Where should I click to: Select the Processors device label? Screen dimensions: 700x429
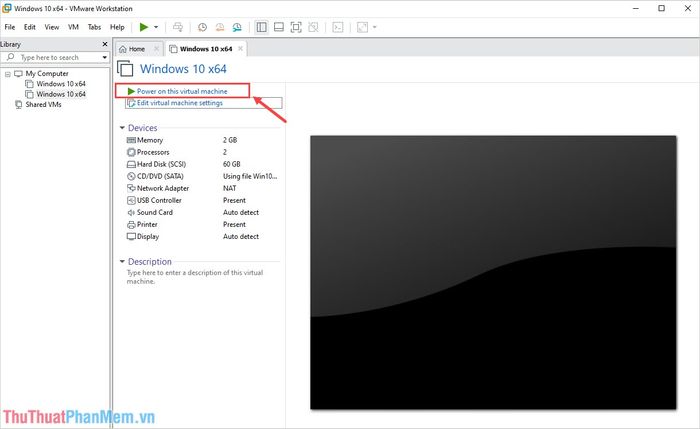153,152
